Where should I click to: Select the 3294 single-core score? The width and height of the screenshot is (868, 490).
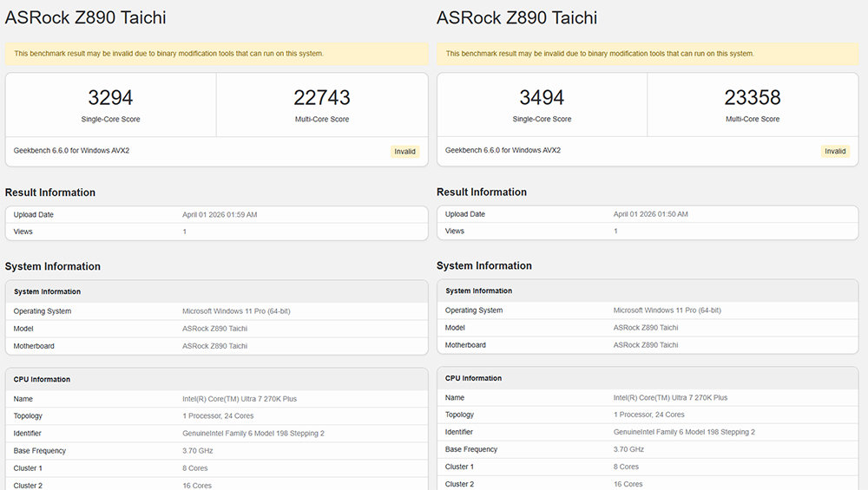click(x=111, y=98)
